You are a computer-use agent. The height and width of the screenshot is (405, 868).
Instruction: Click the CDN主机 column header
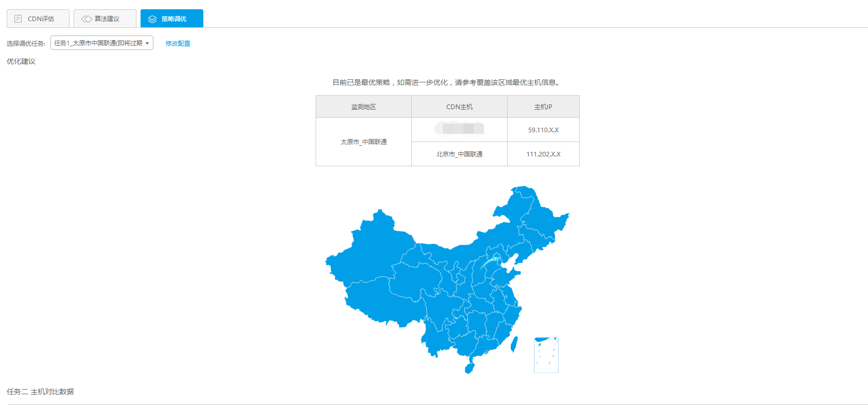point(459,107)
